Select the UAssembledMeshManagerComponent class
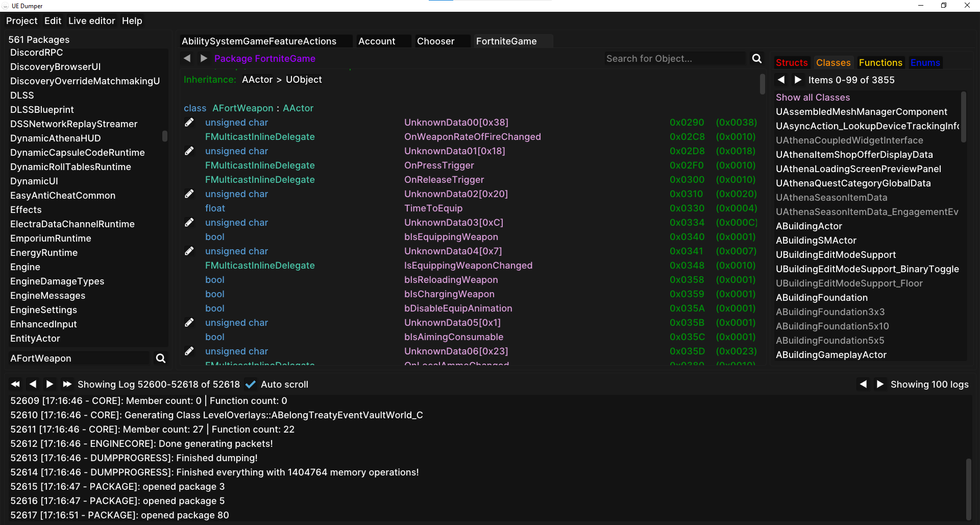The image size is (980, 525). click(862, 112)
